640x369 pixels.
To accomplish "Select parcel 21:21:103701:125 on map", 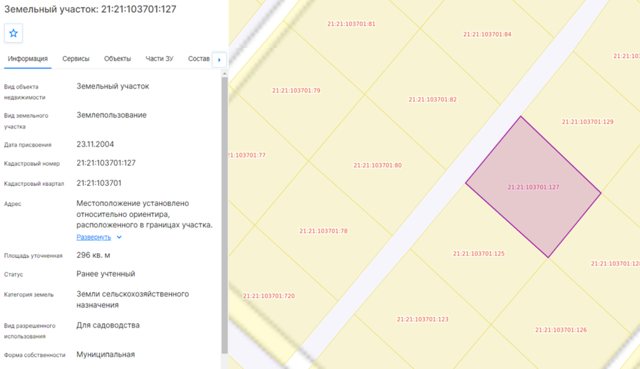I will [478, 253].
